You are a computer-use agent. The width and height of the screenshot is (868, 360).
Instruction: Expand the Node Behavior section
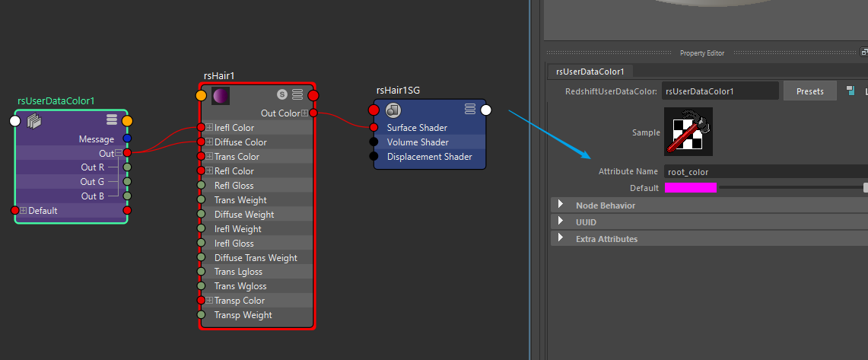click(560, 205)
